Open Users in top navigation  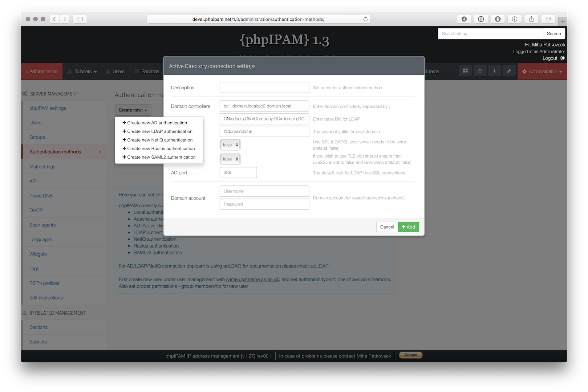pos(115,72)
